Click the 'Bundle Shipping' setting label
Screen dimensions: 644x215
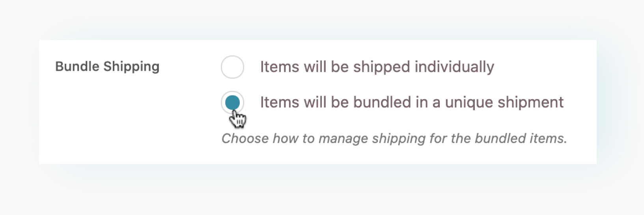tap(107, 66)
